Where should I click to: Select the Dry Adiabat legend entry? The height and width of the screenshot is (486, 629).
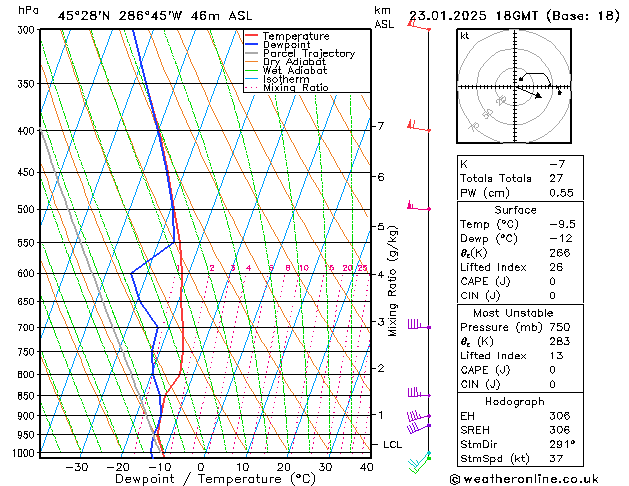pos(285,62)
